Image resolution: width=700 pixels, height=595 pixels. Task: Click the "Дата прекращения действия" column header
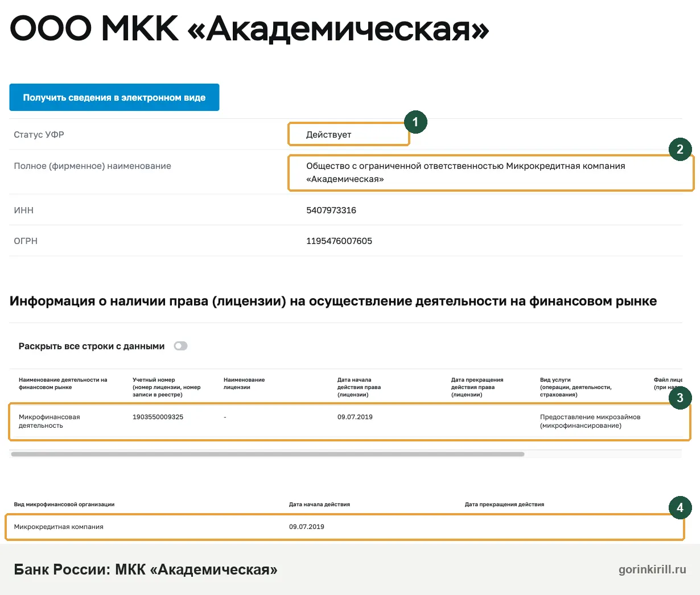pos(504,505)
